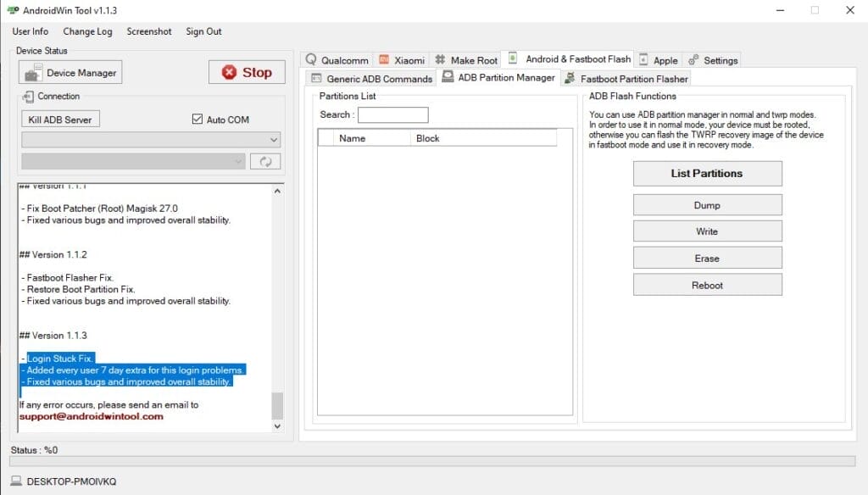The width and height of the screenshot is (868, 495).
Task: Click the Device Manager icon button
Action: pyautogui.click(x=36, y=72)
